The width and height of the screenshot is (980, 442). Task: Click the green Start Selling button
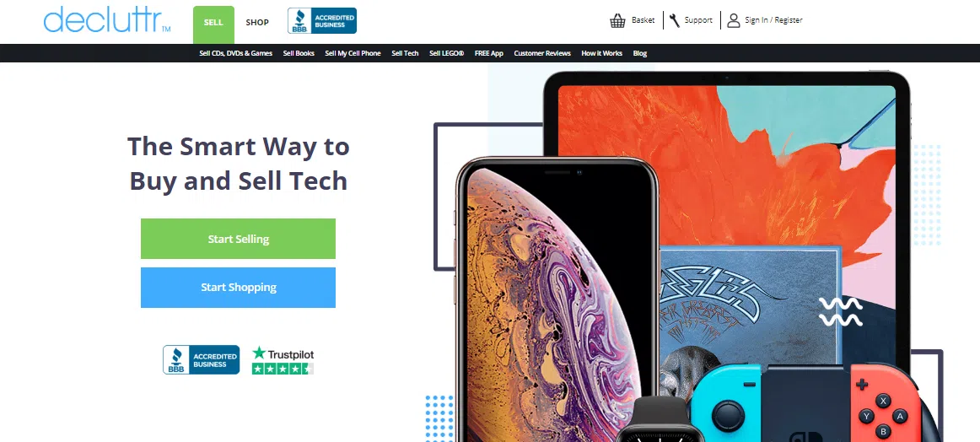238,239
